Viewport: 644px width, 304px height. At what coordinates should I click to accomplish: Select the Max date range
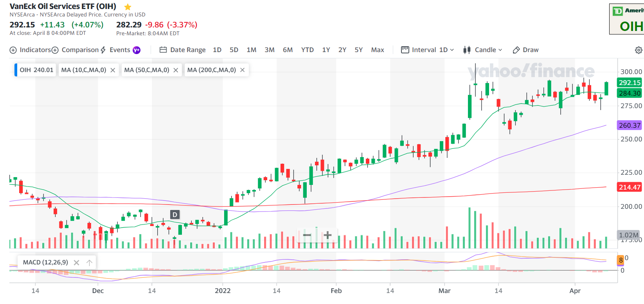378,50
